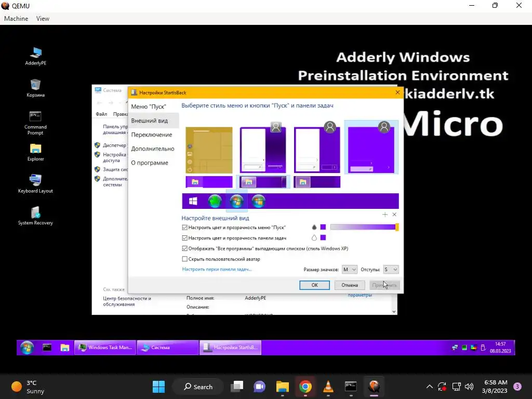The width and height of the screenshot is (532, 399).
Task: Choose the Windows 7 orb start button
Action: (x=236, y=201)
